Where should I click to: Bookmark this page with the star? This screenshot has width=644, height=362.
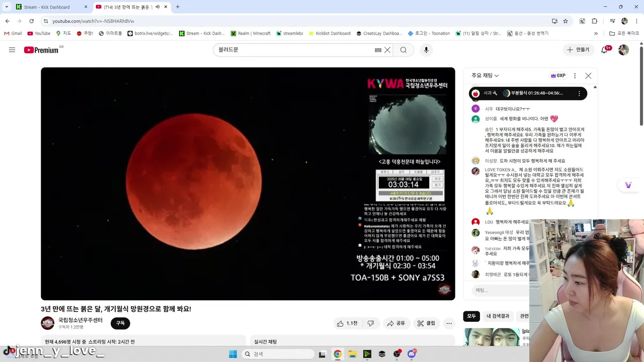(x=566, y=21)
